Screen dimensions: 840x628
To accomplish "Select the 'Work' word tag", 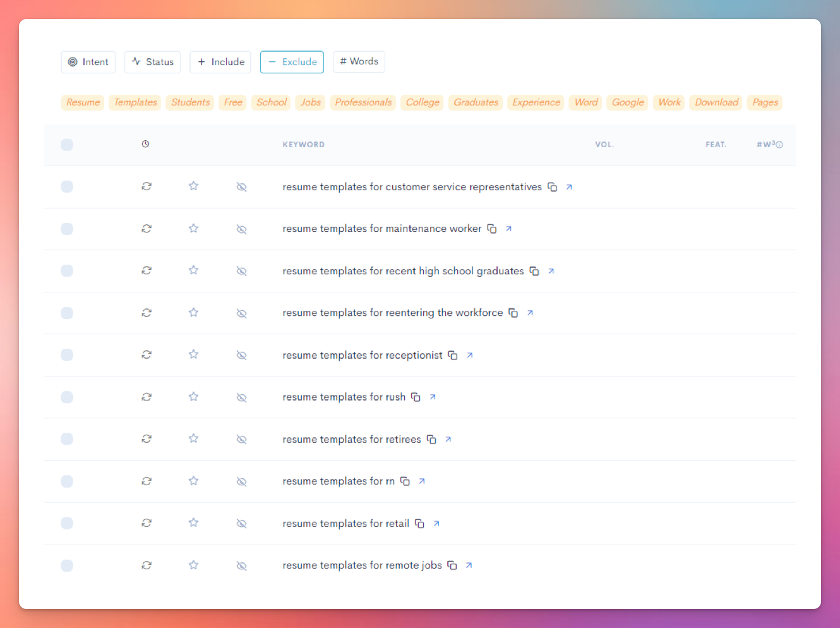I will point(669,102).
